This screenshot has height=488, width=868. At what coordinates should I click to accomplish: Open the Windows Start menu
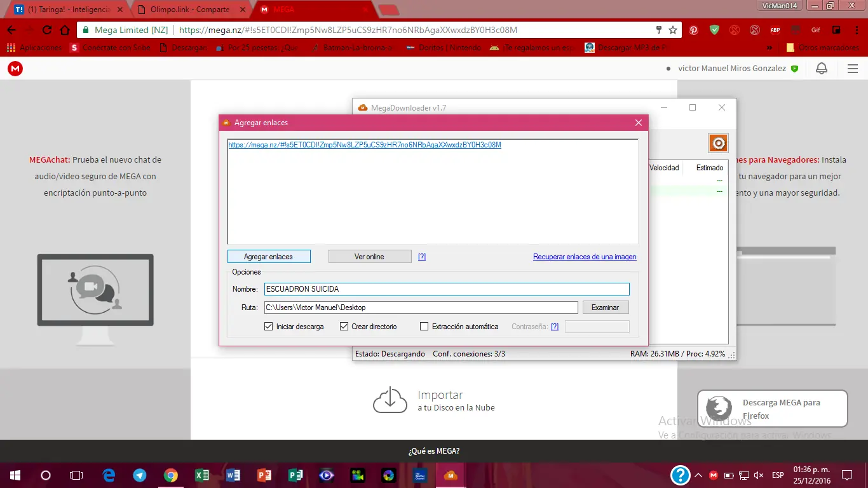[15, 475]
